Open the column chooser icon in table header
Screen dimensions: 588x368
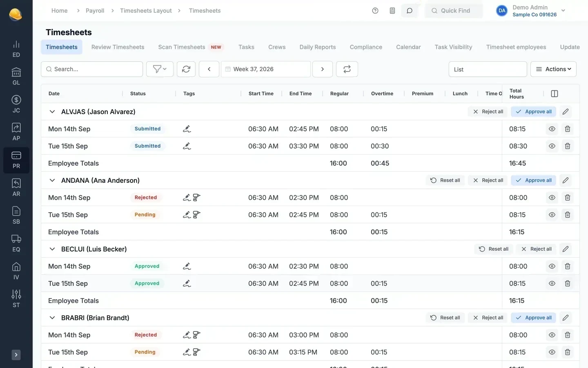point(555,94)
